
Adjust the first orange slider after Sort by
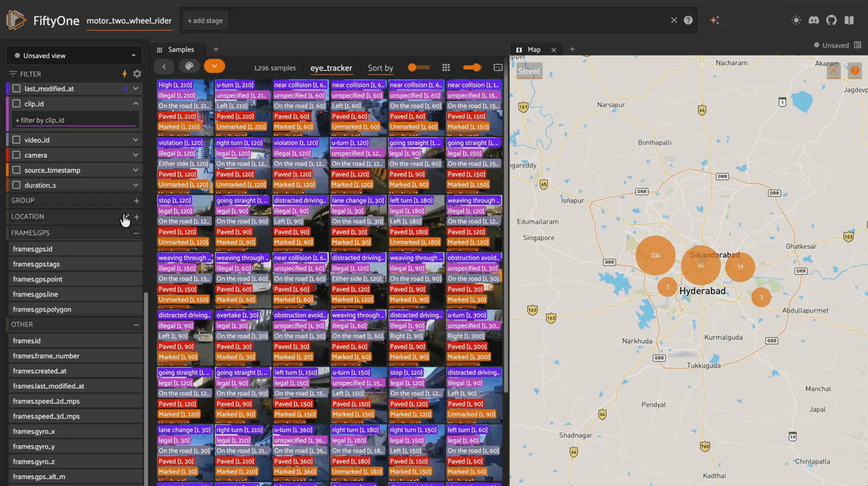pyautogui.click(x=418, y=67)
